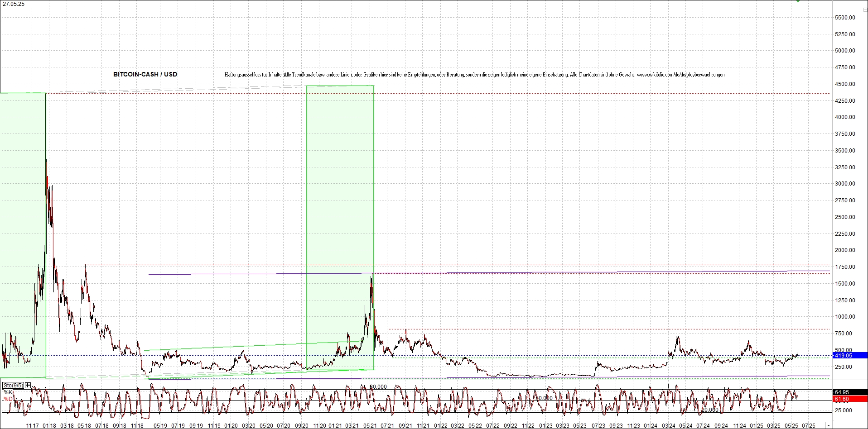Viewport: 868px width, 429px height.
Task: Click the black 64.95 %K value tag
Action: (850, 392)
